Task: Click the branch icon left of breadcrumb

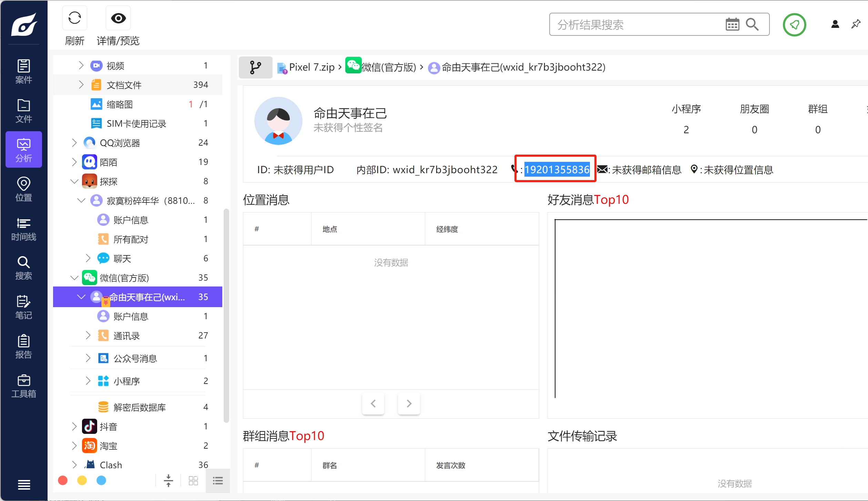Action: (255, 67)
